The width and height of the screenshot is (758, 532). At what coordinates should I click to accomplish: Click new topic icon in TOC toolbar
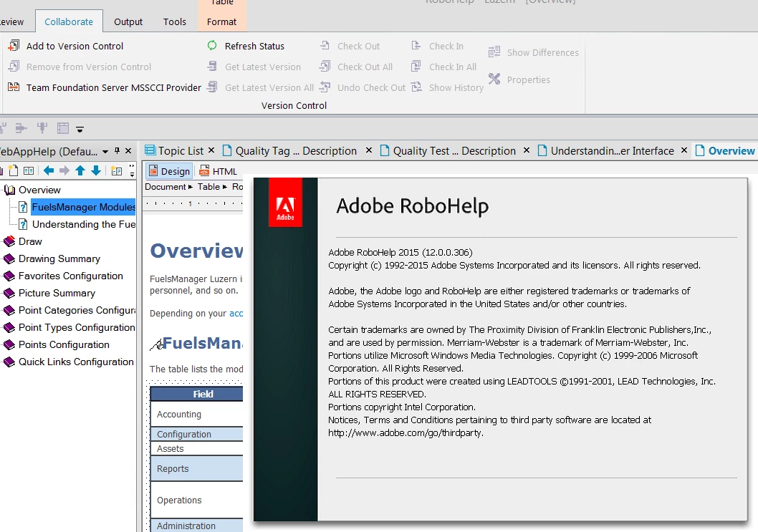(14, 170)
